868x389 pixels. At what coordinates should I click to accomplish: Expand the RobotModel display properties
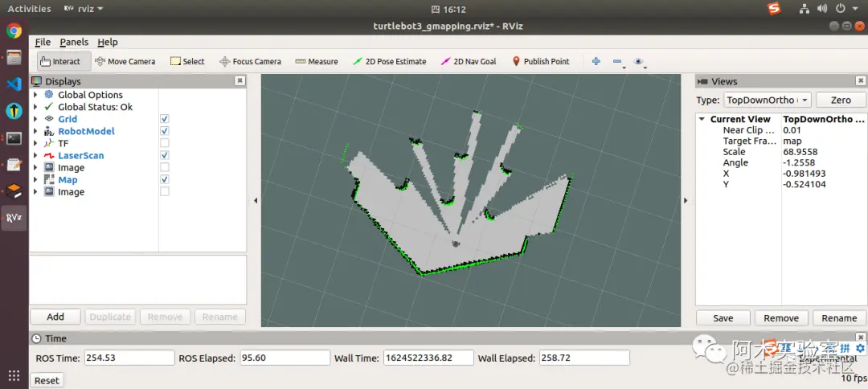35,131
